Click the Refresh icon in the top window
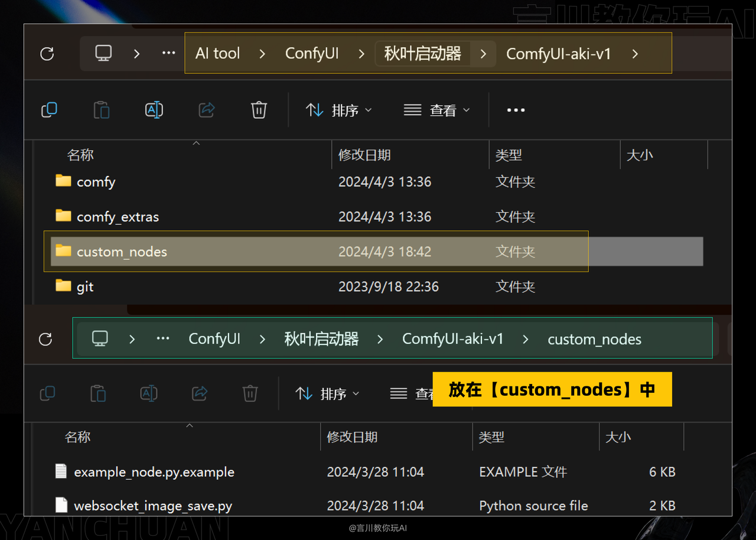The image size is (756, 540). 47,53
